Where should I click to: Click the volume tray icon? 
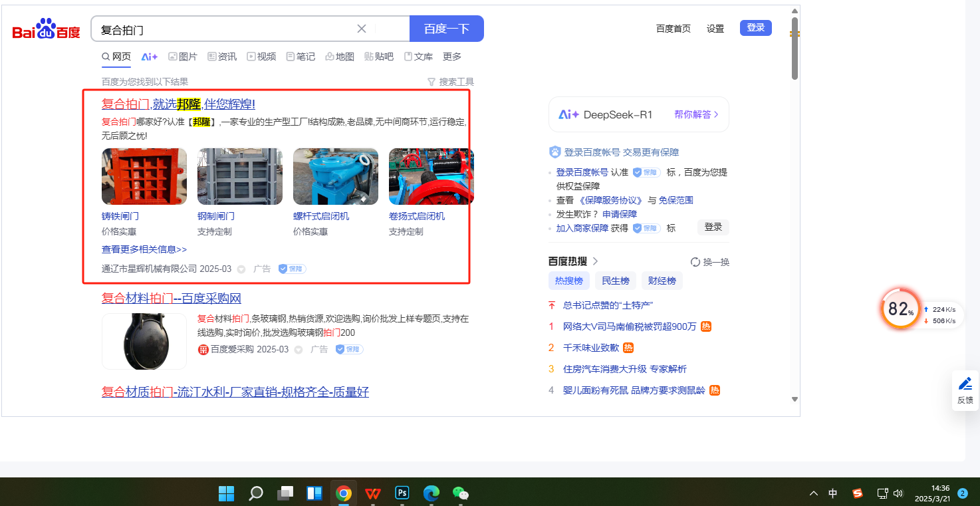click(x=898, y=493)
